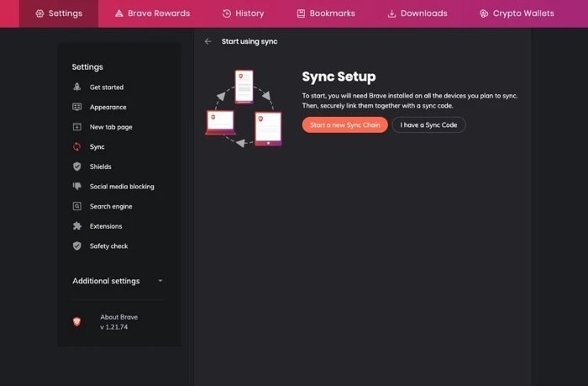The height and width of the screenshot is (386, 588).
Task: Go back using the arrow by Start using sync
Action: point(208,42)
